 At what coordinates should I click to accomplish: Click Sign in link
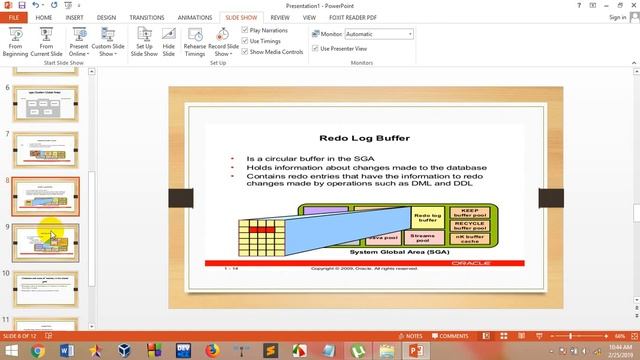618,17
